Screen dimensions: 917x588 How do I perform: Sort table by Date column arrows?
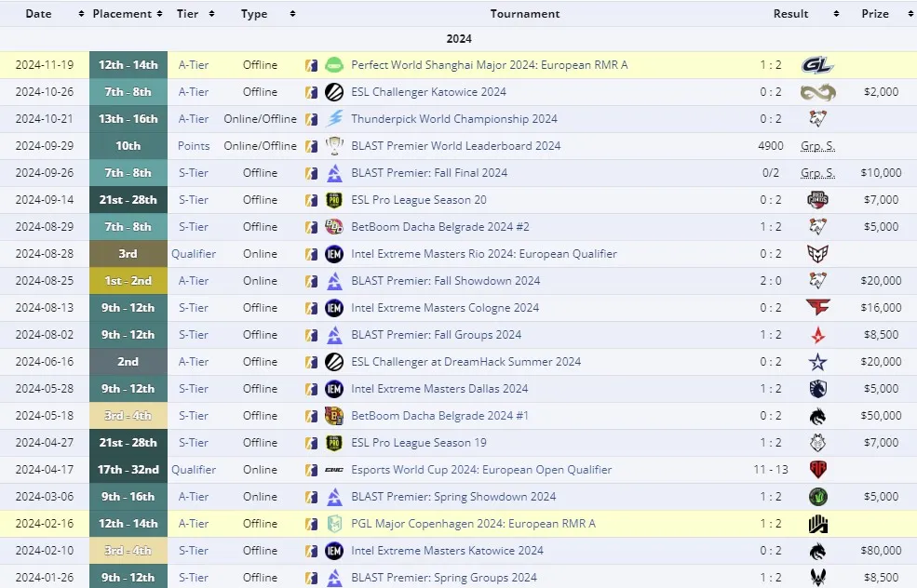tap(81, 13)
